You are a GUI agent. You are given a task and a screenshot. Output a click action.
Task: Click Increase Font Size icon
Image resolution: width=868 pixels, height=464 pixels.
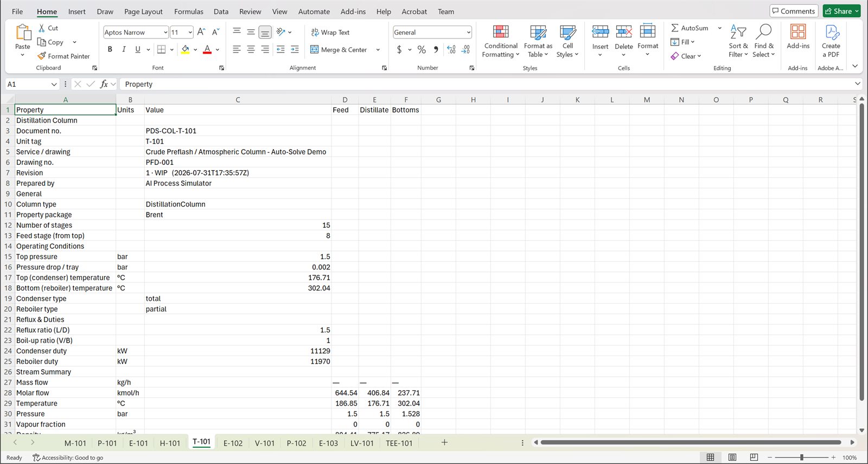[201, 32]
